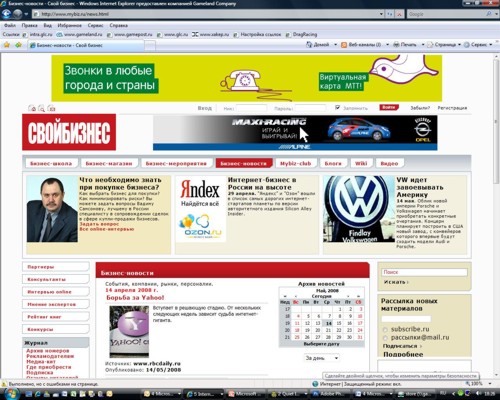The width and height of the screenshot is (500, 400).
Task: Open address bar URL history dropdown
Action: coord(381,14)
